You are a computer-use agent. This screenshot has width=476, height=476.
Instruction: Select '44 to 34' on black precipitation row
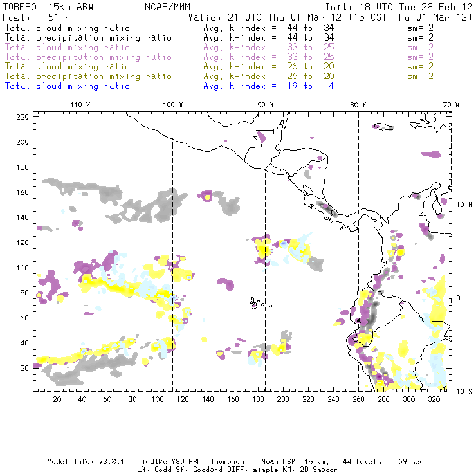pyautogui.click(x=311, y=38)
